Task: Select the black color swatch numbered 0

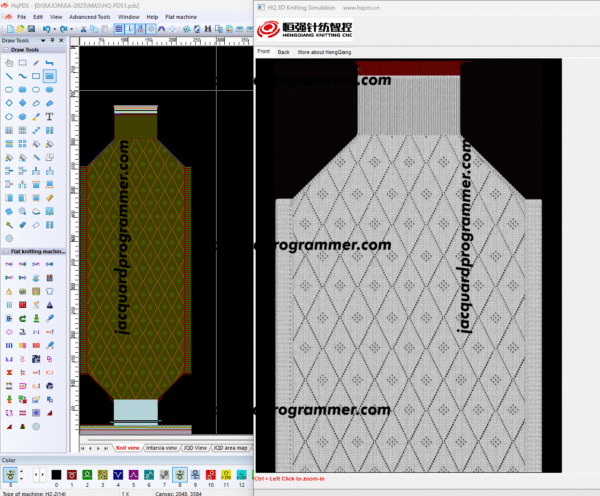Action: click(x=56, y=473)
